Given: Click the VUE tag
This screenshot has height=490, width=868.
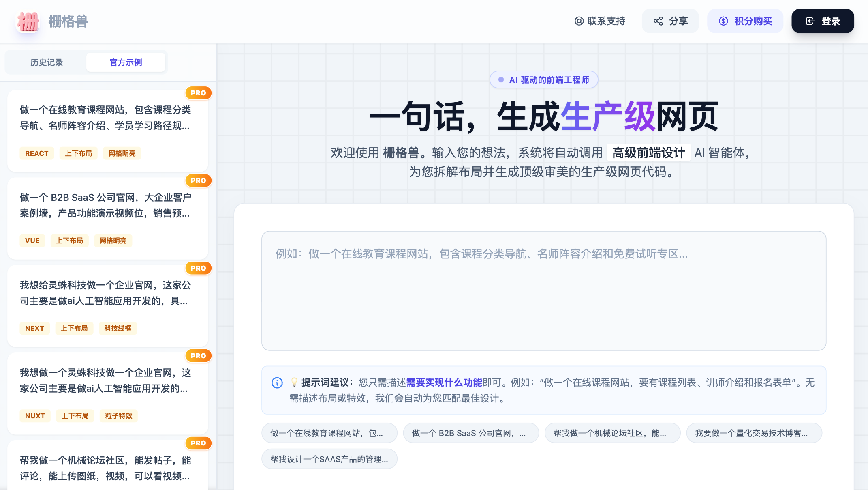Looking at the screenshot, I should point(32,241).
